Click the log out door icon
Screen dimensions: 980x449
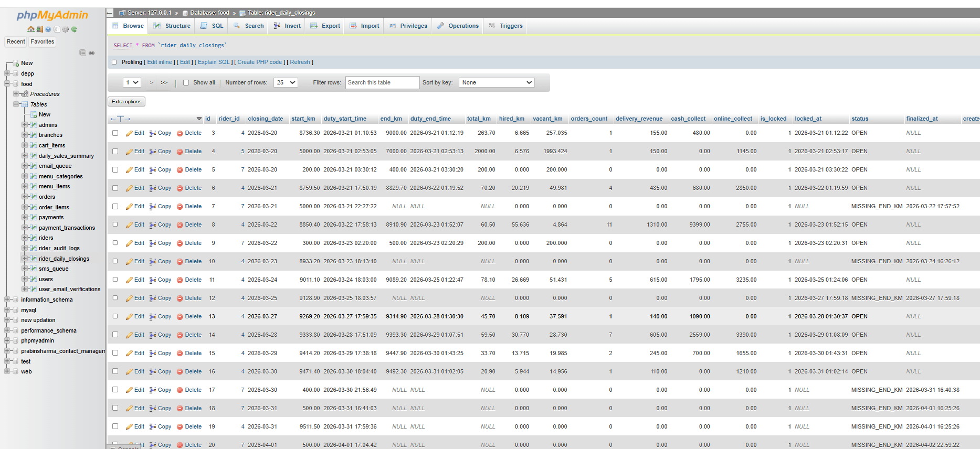click(x=39, y=29)
